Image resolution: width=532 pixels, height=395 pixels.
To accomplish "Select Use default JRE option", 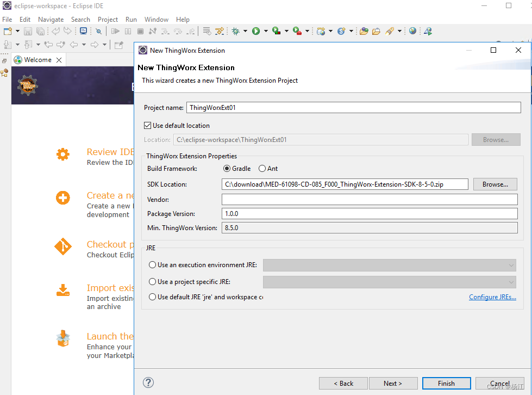I will (152, 297).
